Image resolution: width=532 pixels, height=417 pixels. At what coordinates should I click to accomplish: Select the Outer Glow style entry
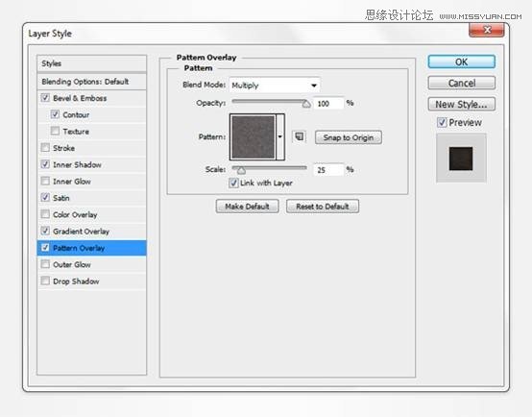pos(72,264)
